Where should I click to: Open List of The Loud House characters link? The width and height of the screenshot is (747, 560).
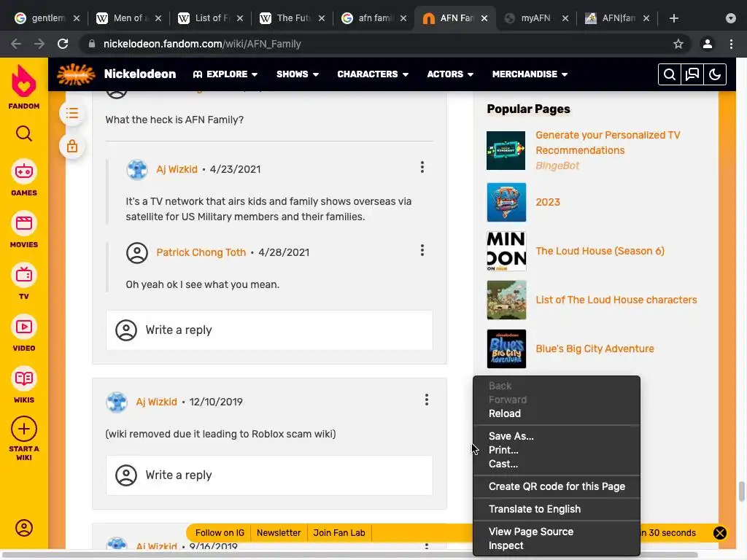(616, 300)
